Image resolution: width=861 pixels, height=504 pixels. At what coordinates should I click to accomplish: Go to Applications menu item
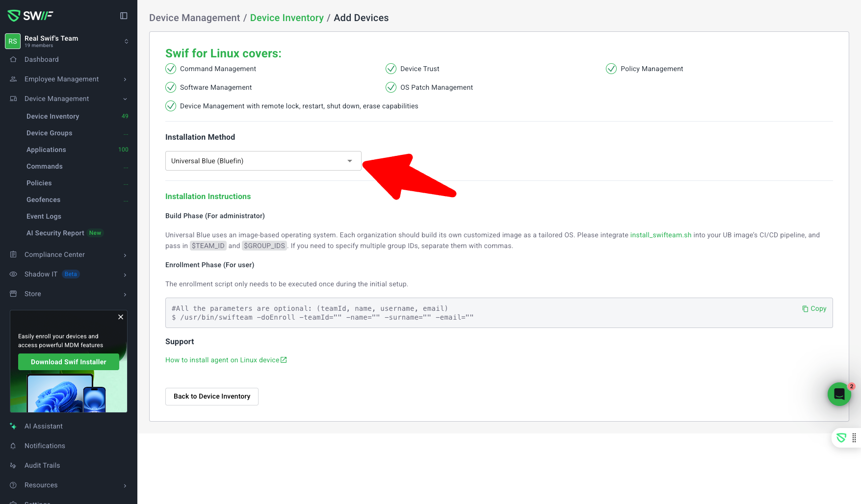coord(46,150)
